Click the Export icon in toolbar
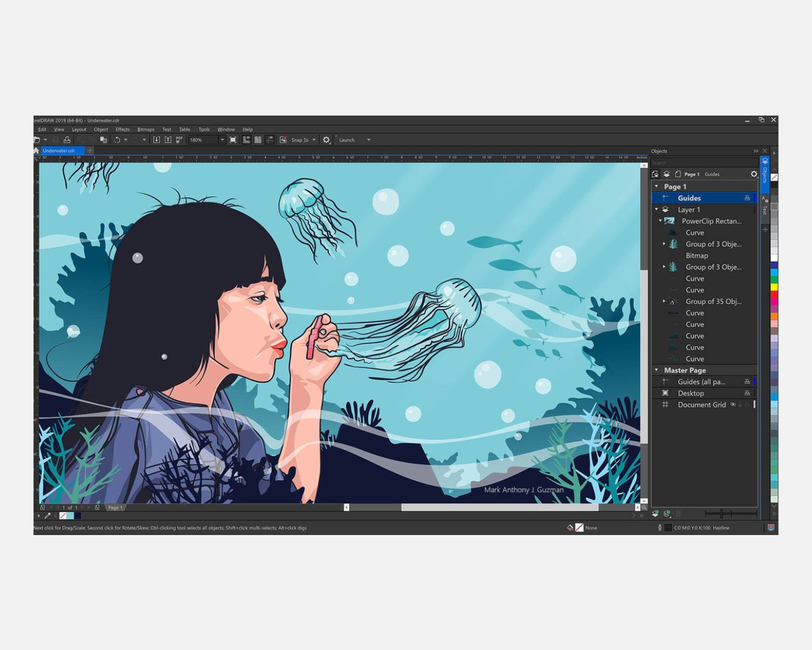The image size is (812, 650). [168, 140]
